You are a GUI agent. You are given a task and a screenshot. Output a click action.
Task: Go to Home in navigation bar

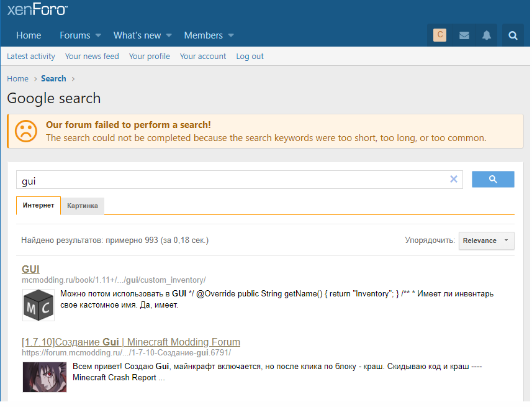click(29, 35)
